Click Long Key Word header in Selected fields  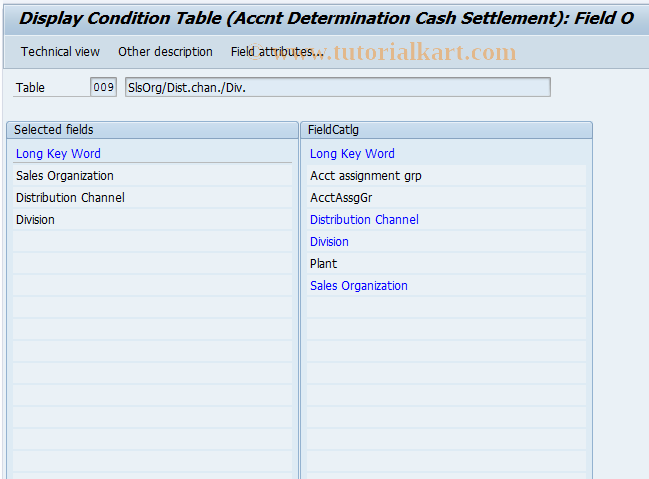click(58, 154)
